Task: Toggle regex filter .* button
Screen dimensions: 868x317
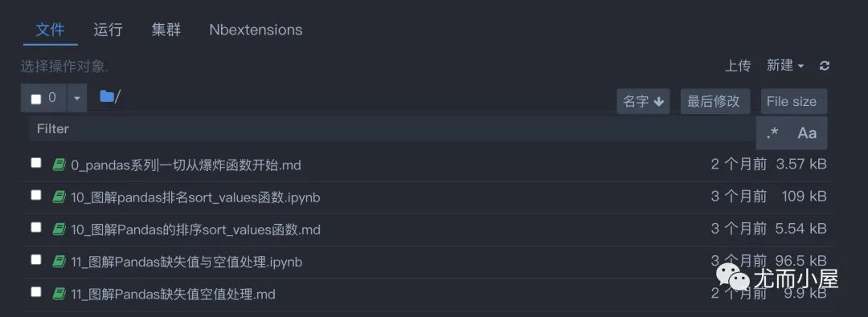Action: (773, 132)
